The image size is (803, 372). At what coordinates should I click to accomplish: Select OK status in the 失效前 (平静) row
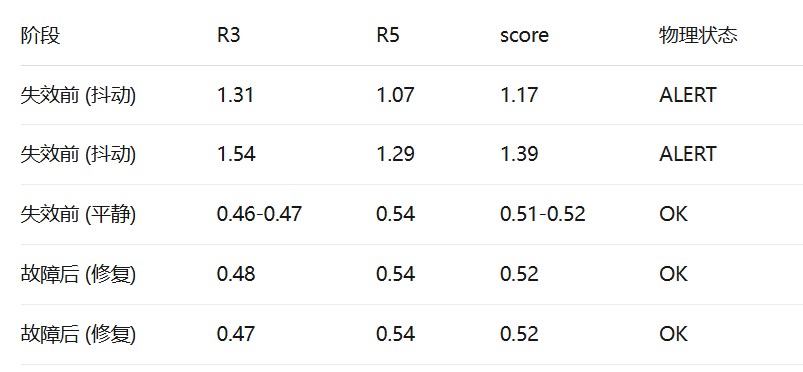[673, 214]
